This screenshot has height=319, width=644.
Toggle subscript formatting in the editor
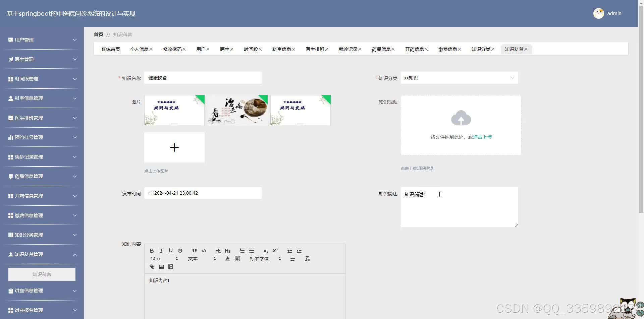click(x=266, y=250)
